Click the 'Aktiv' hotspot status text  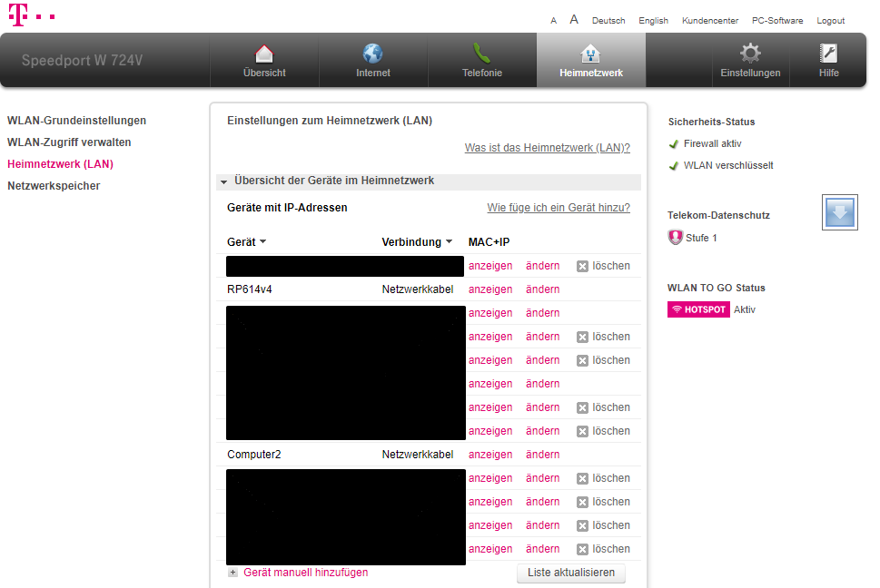[745, 310]
